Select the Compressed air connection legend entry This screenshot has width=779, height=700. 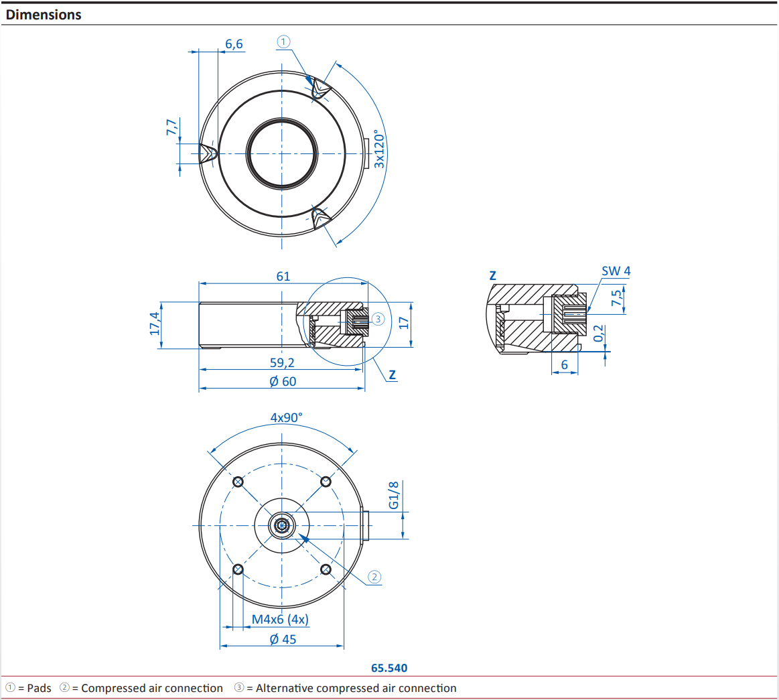[141, 688]
